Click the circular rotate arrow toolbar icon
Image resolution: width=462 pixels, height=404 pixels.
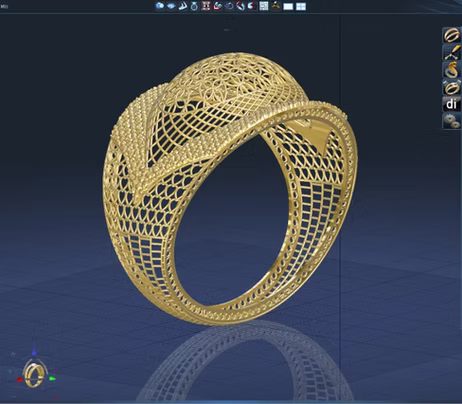pyautogui.click(x=229, y=6)
